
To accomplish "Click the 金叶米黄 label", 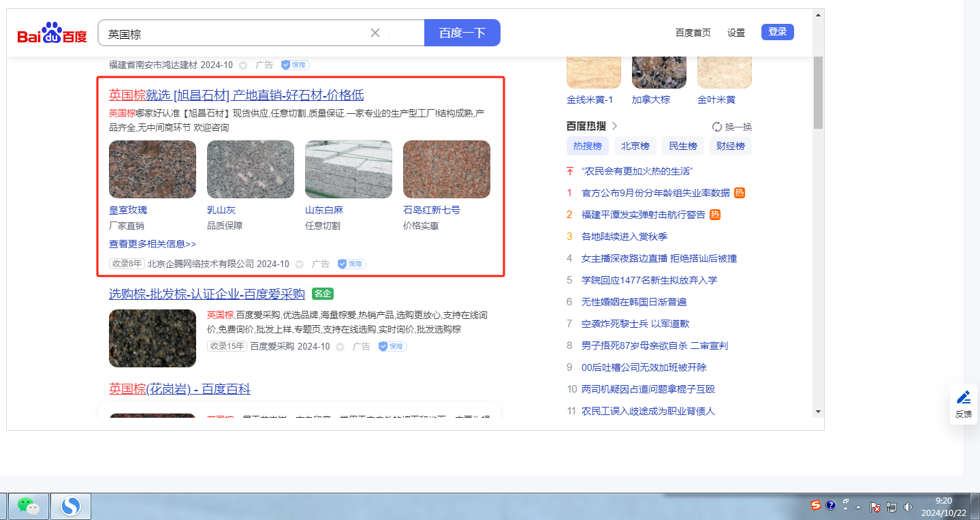I will [716, 100].
